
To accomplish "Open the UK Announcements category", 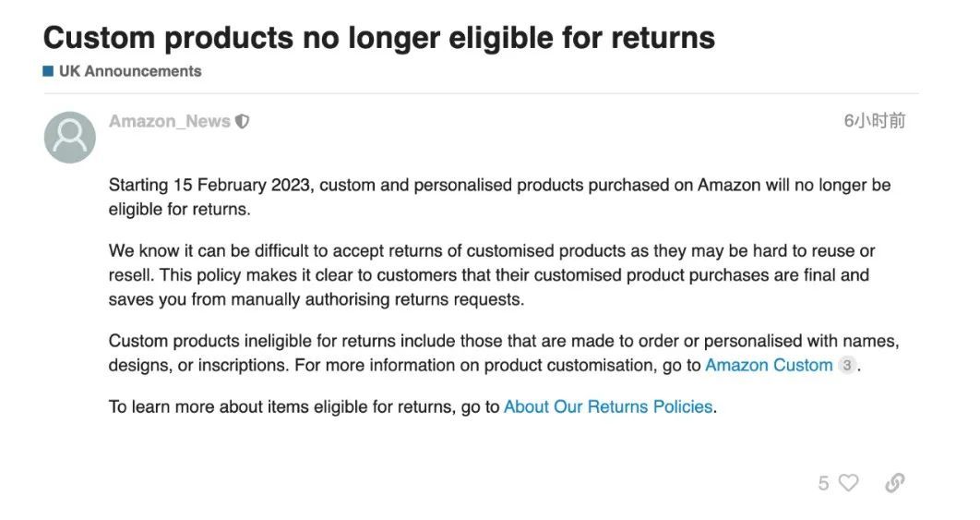I will [130, 71].
